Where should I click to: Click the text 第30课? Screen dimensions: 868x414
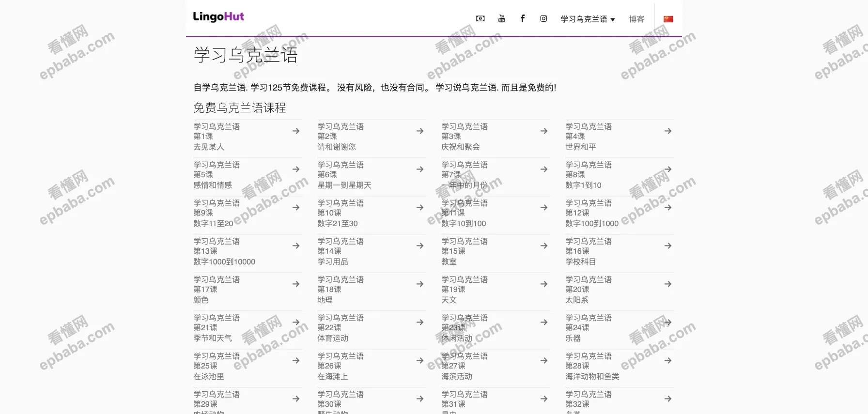point(329,404)
